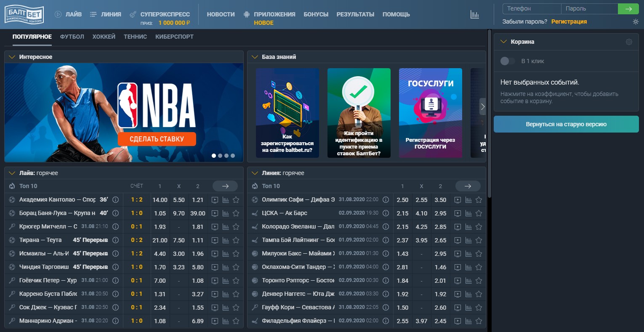Collapse the База знаний panel

[x=255, y=57]
